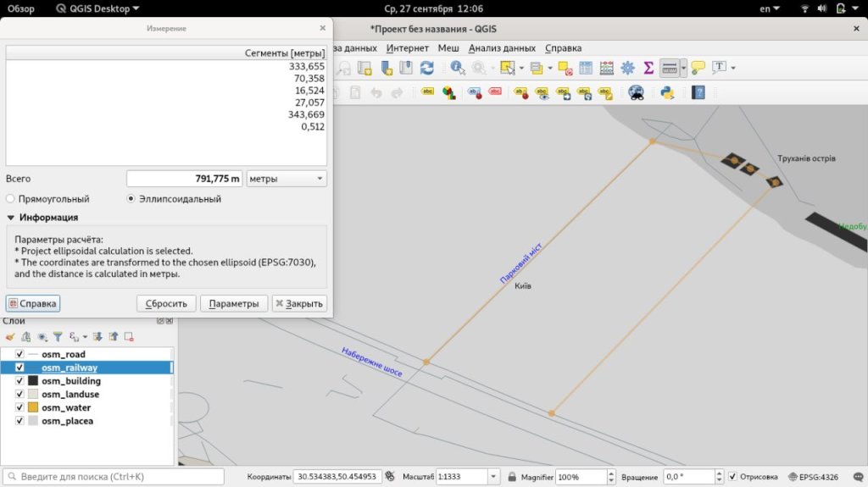
Task: Open the Анализ данных menu
Action: pos(502,48)
